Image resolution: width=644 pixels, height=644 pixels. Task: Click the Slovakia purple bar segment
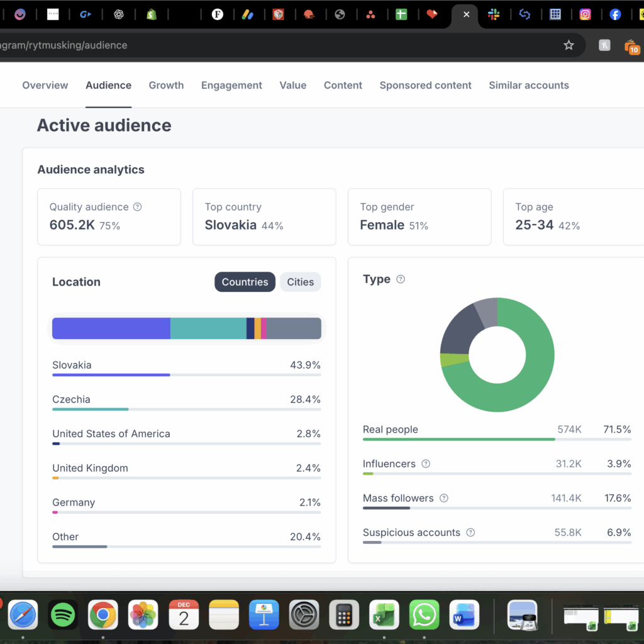[x=111, y=328]
